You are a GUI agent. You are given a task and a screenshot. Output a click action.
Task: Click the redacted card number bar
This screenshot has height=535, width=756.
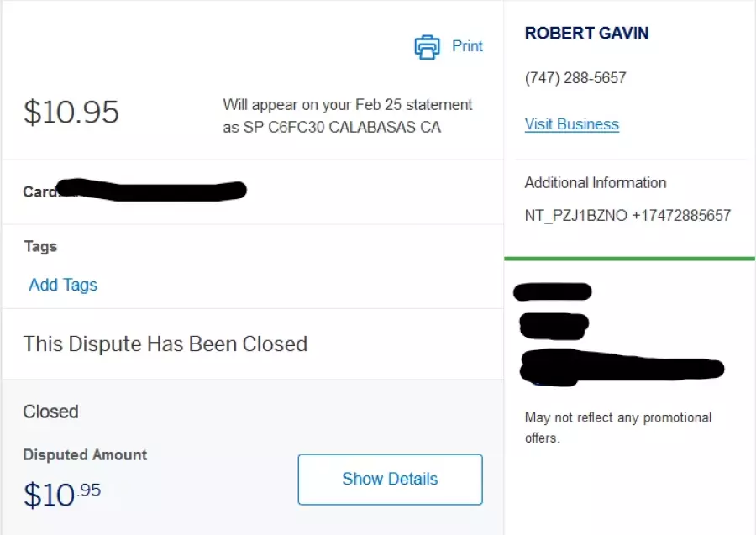pos(151,191)
